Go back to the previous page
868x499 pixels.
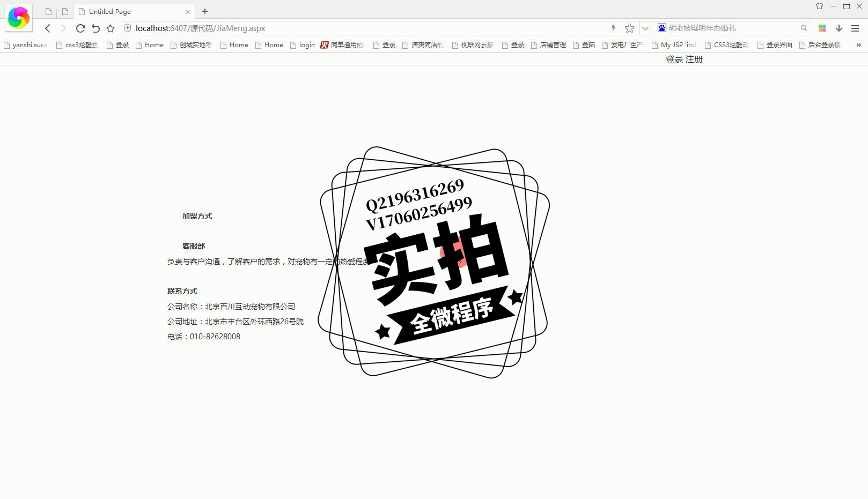pos(48,28)
